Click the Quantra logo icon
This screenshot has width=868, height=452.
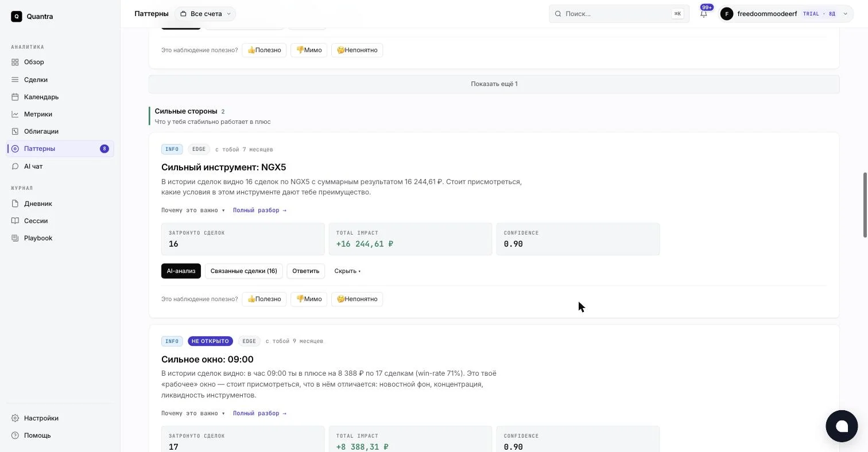(17, 17)
